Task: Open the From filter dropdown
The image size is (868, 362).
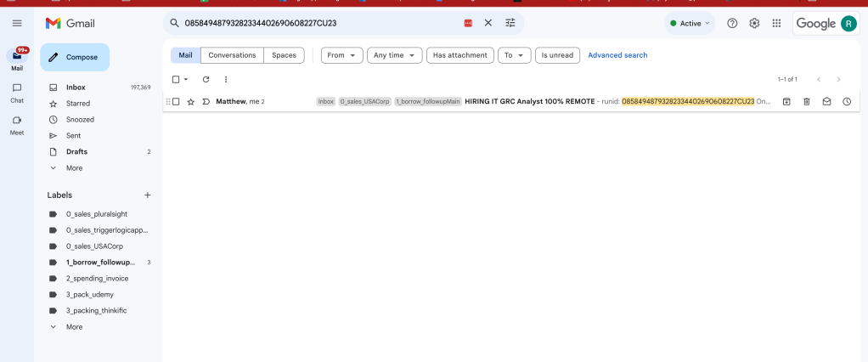Action: [x=342, y=55]
